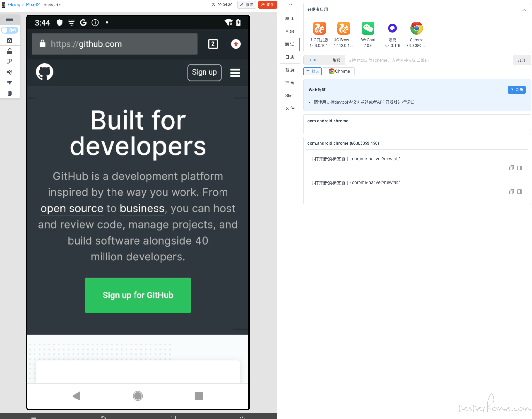This screenshot has width=532, height=419.
Task: Take a screenshot with the camera icon
Action: (10, 41)
